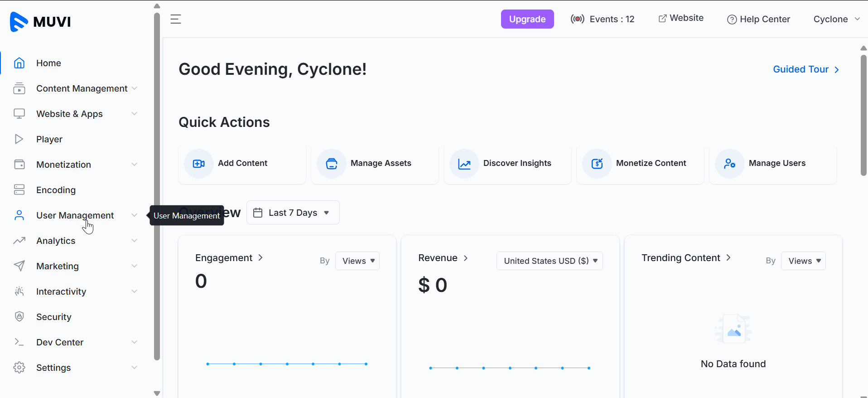
Task: Select Player in the sidebar
Action: click(49, 139)
